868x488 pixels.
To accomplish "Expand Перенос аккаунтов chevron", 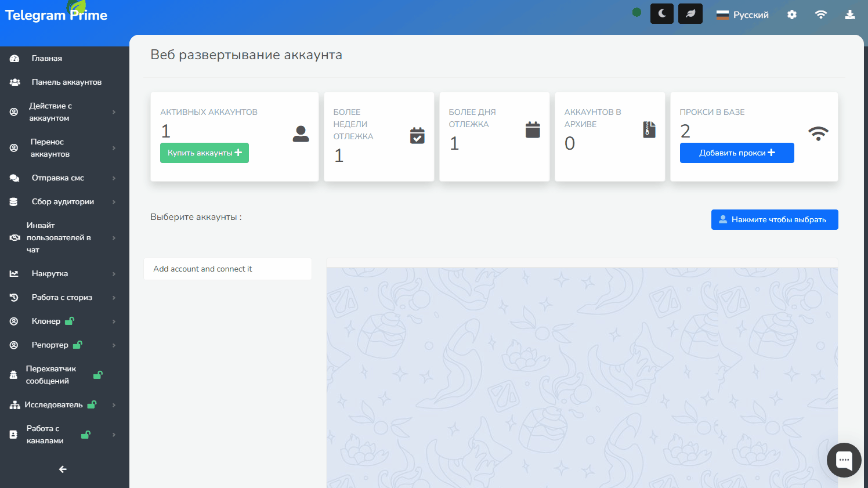I will click(x=114, y=148).
